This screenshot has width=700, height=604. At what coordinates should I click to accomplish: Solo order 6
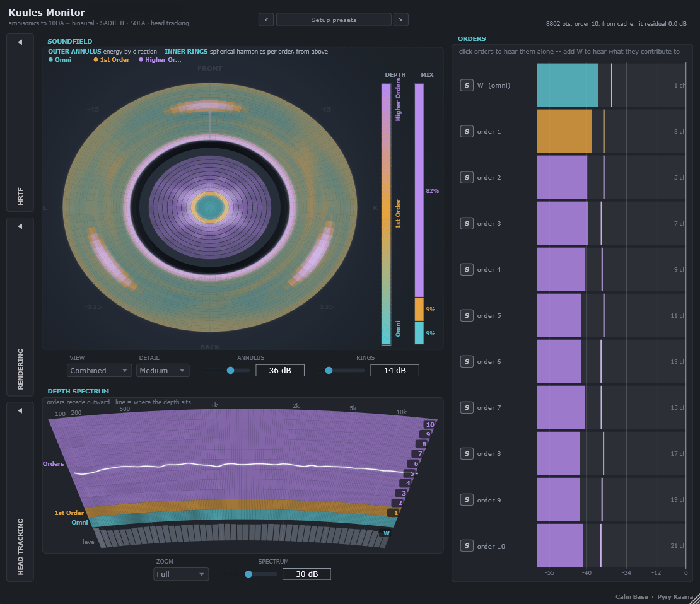point(467,362)
